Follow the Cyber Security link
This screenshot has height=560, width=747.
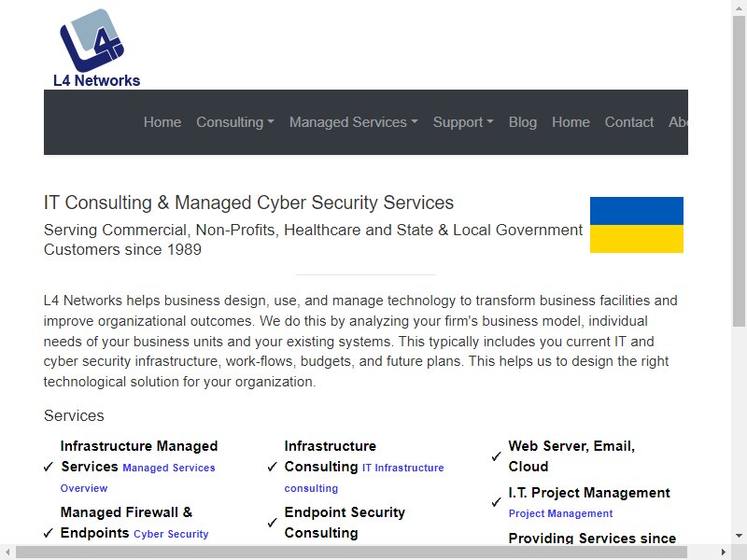[171, 534]
